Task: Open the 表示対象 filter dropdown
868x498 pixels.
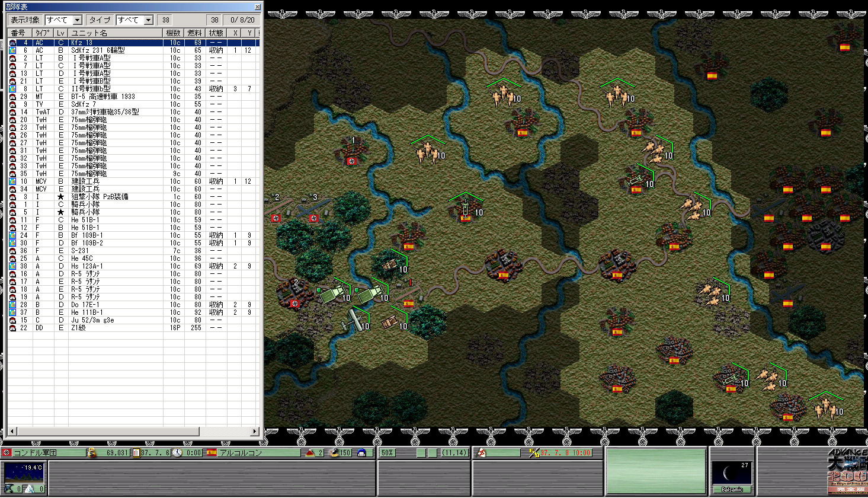Action: 63,20
